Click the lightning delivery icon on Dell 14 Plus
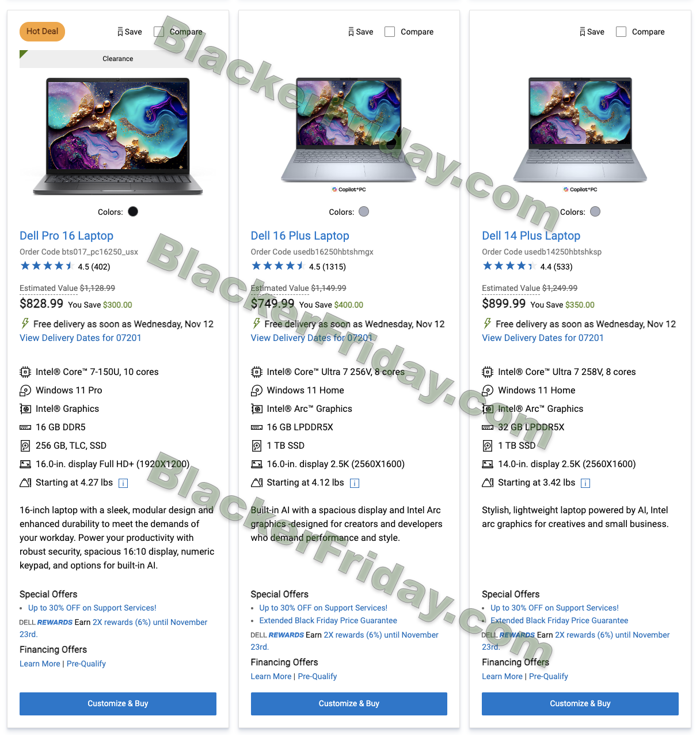The image size is (700, 735). 488,324
